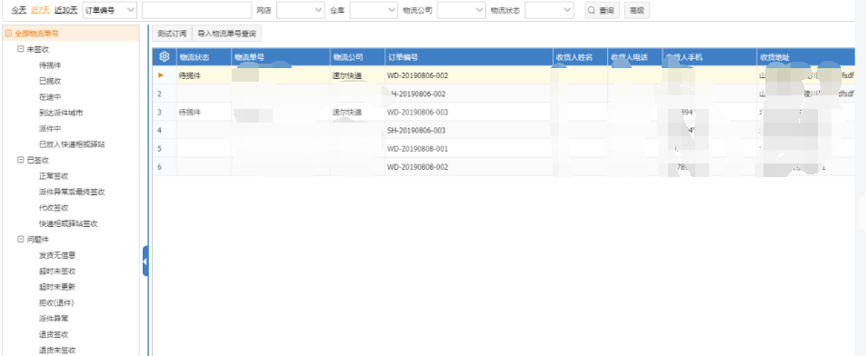Select 快递柜或驿站签收 in the tree
This screenshot has height=356, width=868.
pyautogui.click(x=68, y=224)
